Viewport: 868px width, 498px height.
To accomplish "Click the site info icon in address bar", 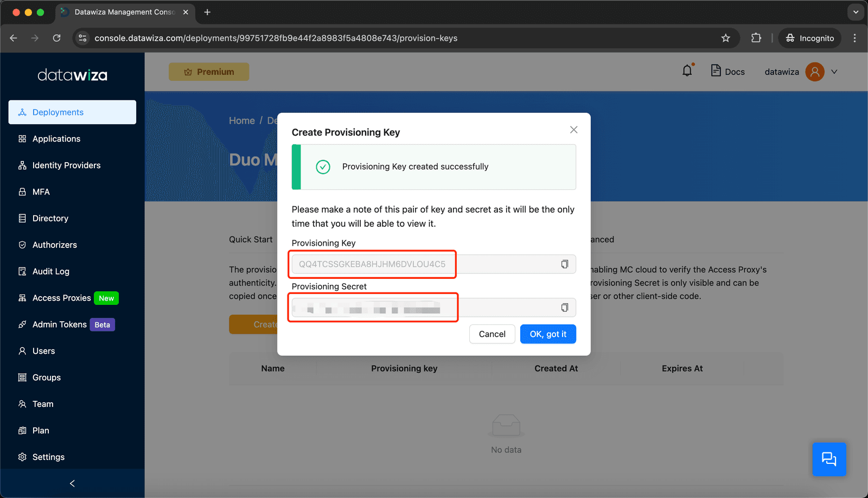I will click(82, 38).
